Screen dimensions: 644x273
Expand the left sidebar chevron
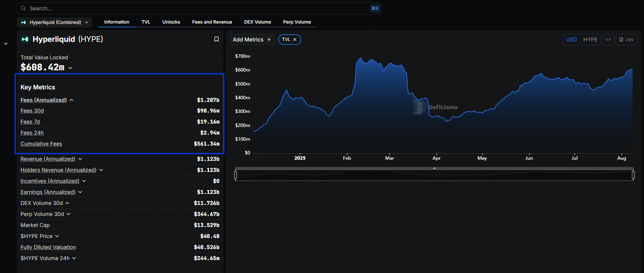(6, 44)
